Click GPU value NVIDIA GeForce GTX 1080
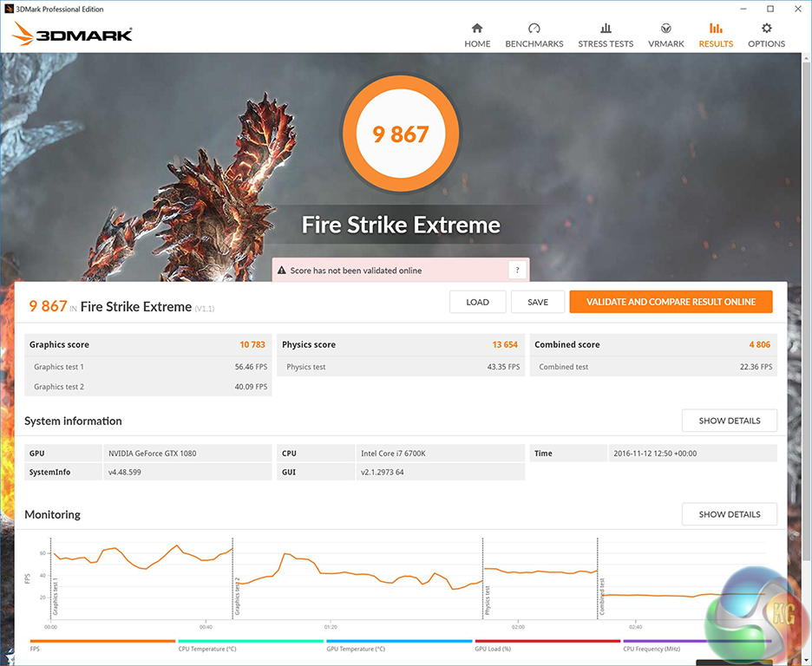812x666 pixels. point(153,454)
